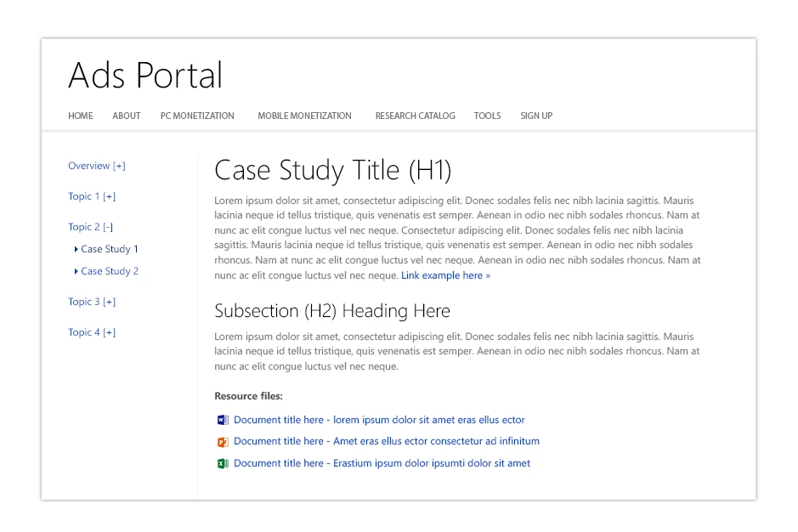Screen dimensions: 798x532
Task: Open PC MONETIZATION in the nav bar
Action: tap(197, 116)
